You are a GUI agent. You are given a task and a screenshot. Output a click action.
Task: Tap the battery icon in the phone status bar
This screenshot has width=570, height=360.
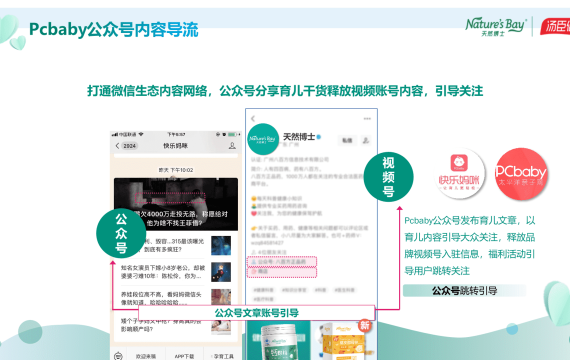pos(233,135)
